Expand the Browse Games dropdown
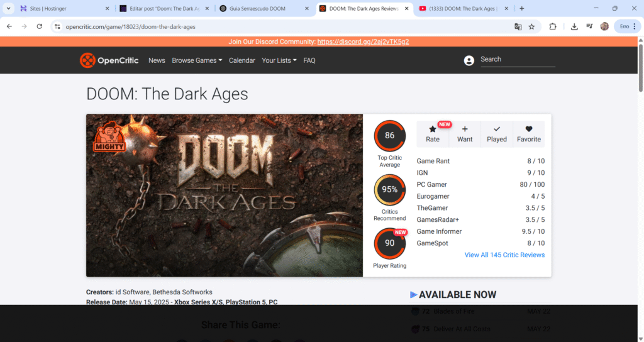The height and width of the screenshot is (342, 644). 197,60
